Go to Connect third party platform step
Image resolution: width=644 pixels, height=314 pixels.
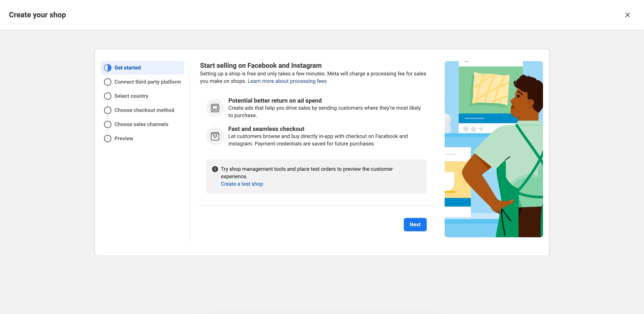(148, 82)
